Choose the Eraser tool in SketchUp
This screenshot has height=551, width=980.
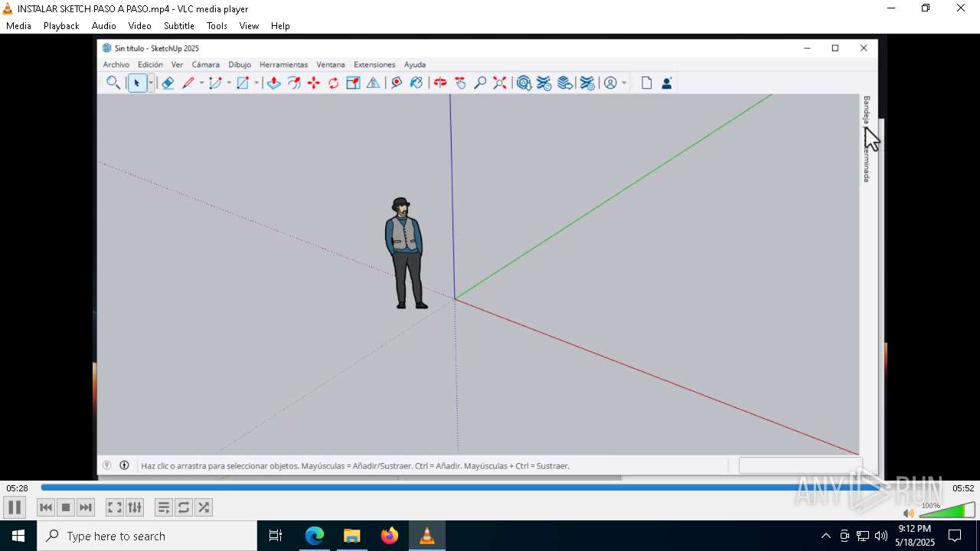tap(168, 83)
